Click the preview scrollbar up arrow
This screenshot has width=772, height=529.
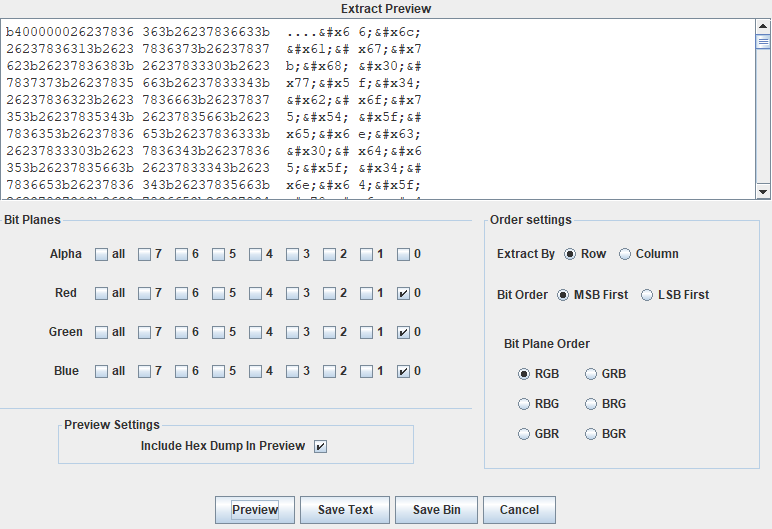coord(763,26)
